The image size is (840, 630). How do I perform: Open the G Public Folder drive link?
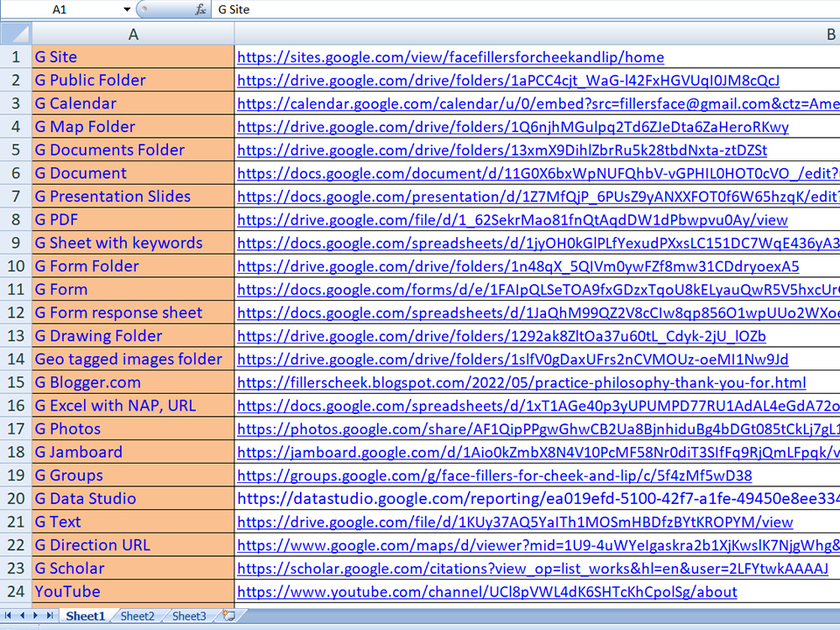508,81
